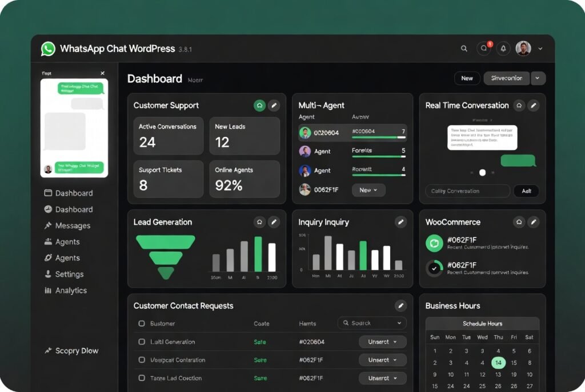This screenshot has width=585, height=392.
Task: Expand the account menu chevron beside avatar
Action: (x=540, y=49)
